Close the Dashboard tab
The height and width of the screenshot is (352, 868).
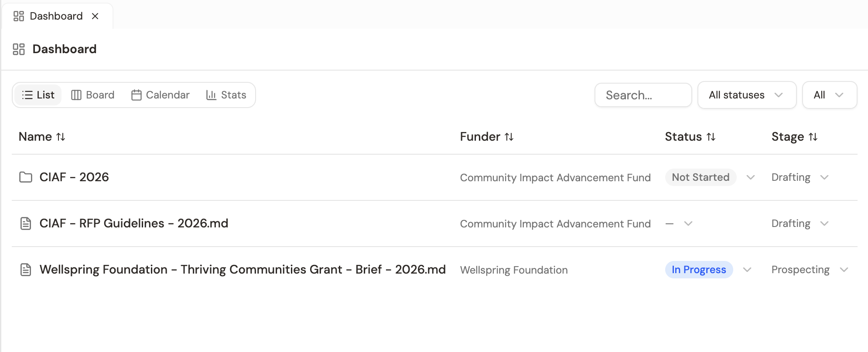tap(96, 16)
